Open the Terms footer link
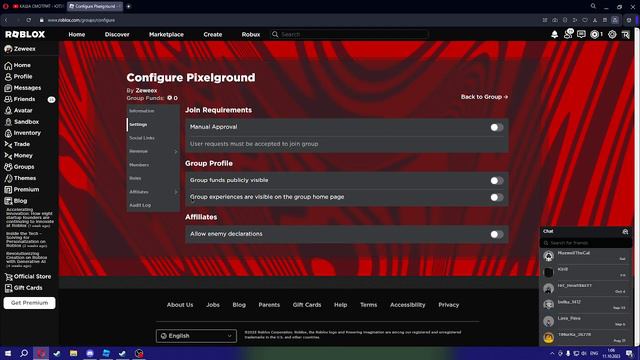The width and height of the screenshot is (640, 360). 369,305
